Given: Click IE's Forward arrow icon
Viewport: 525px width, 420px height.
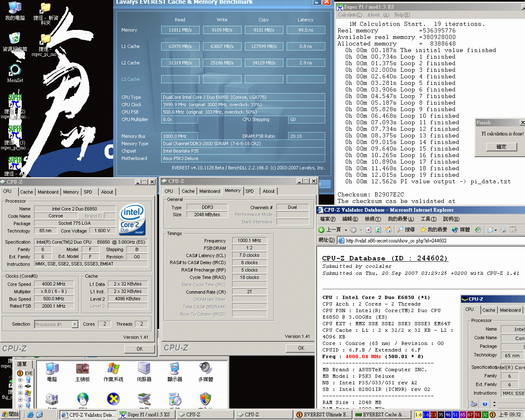Looking at the screenshot, I should click(x=353, y=230).
